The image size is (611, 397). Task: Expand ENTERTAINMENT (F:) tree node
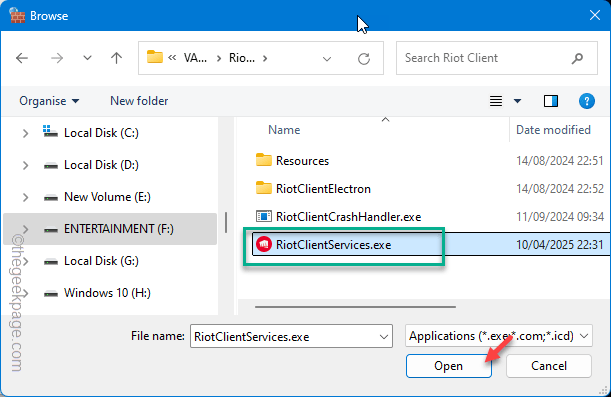[x=25, y=229]
